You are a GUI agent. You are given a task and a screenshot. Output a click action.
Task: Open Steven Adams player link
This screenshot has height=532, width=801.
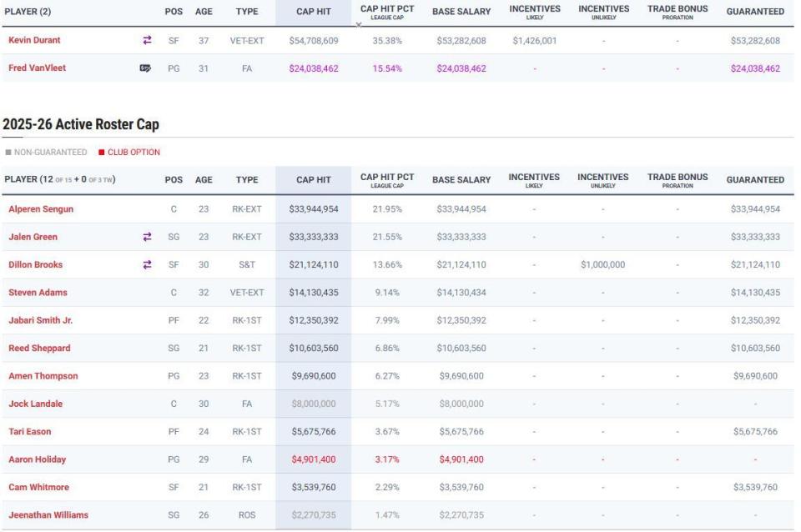click(x=38, y=293)
